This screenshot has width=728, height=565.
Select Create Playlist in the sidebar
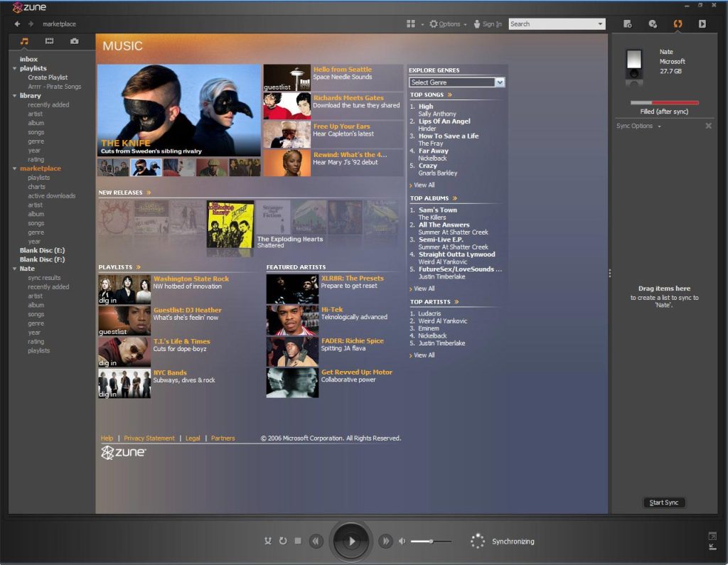click(x=48, y=77)
